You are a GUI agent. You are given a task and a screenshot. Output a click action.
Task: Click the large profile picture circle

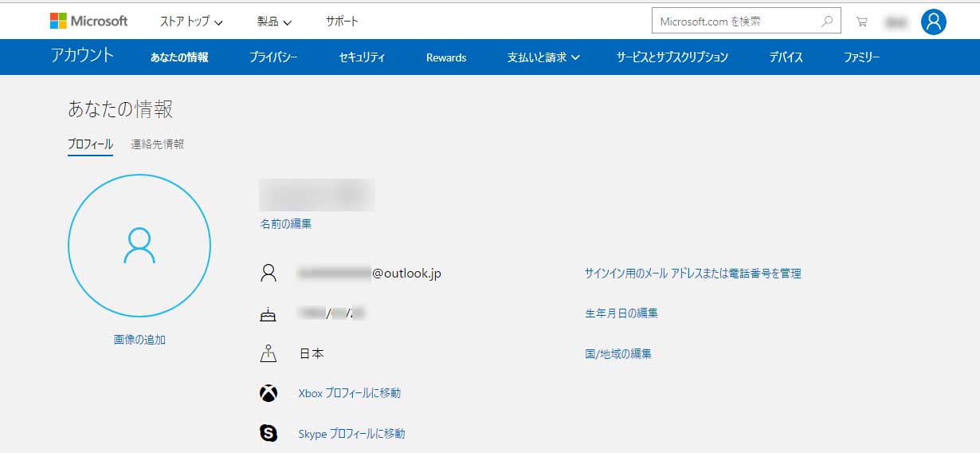139,246
